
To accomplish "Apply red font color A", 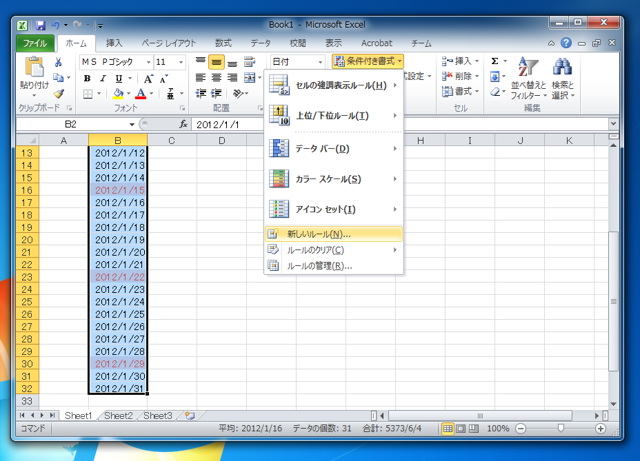I will (x=141, y=94).
